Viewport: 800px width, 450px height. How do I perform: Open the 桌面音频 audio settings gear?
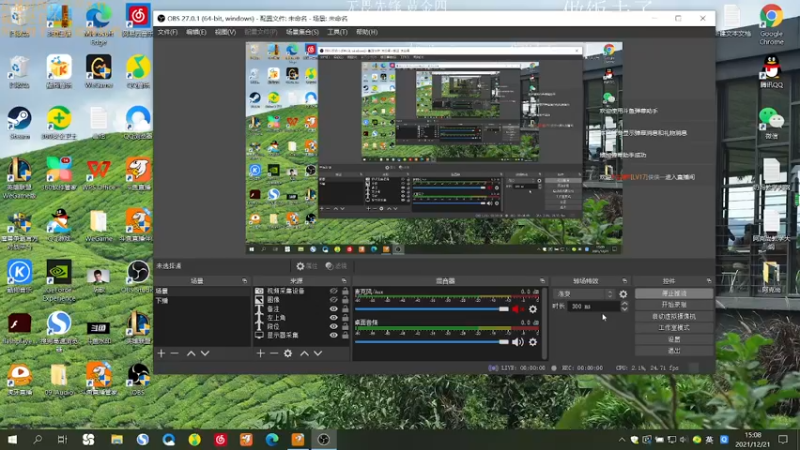533,342
